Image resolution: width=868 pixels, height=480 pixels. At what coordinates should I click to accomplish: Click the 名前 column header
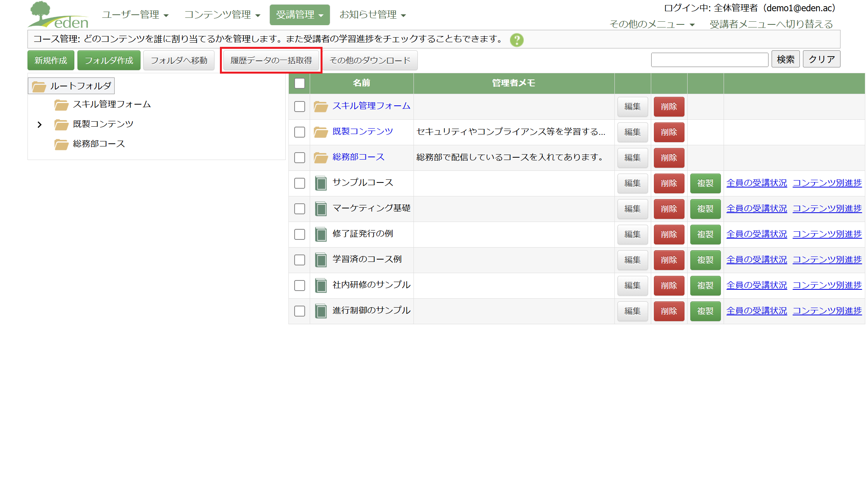pos(362,83)
